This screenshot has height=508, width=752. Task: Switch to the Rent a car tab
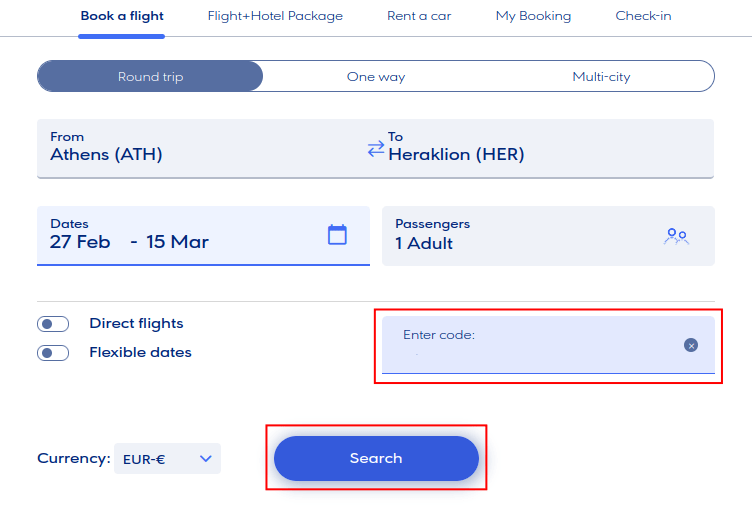(419, 16)
